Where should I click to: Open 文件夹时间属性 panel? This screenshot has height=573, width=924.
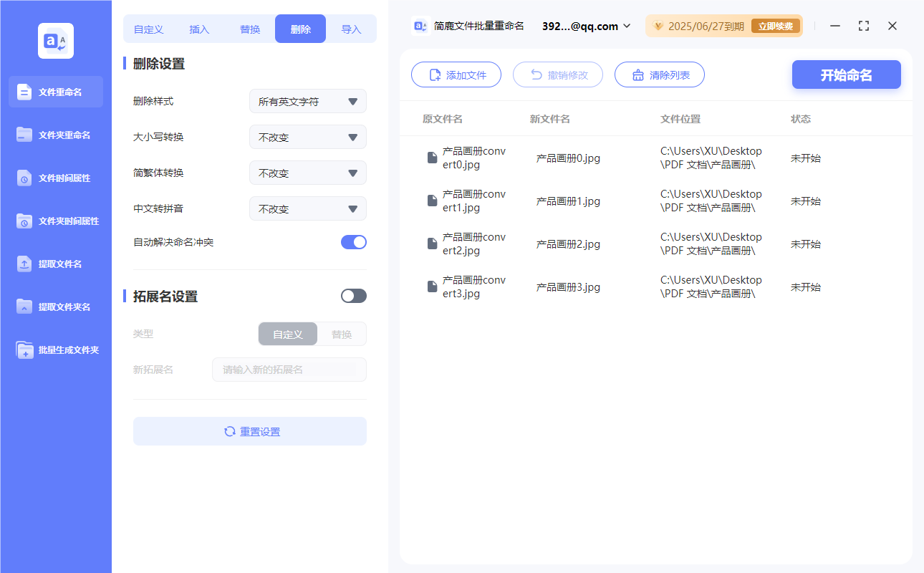pos(55,221)
